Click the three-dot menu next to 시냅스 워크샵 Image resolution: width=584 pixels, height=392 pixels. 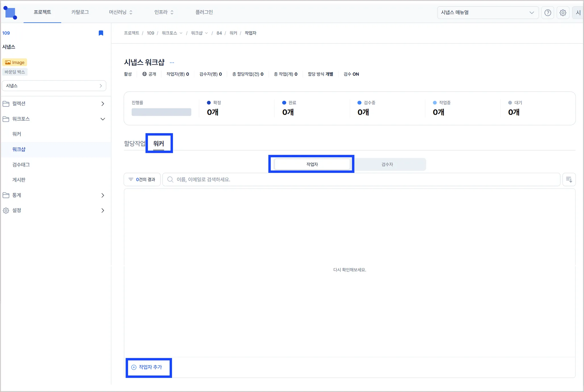click(x=172, y=62)
